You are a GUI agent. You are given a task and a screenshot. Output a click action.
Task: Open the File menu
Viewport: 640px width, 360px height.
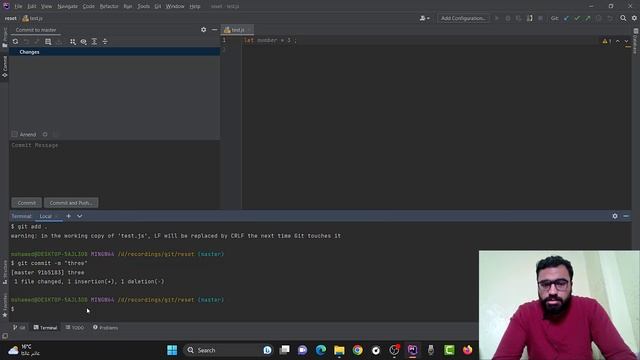click(18, 6)
